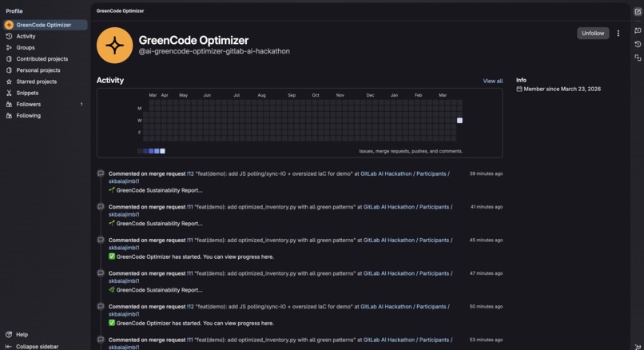Open merge request !12 from 50 minutes ago

[190, 307]
